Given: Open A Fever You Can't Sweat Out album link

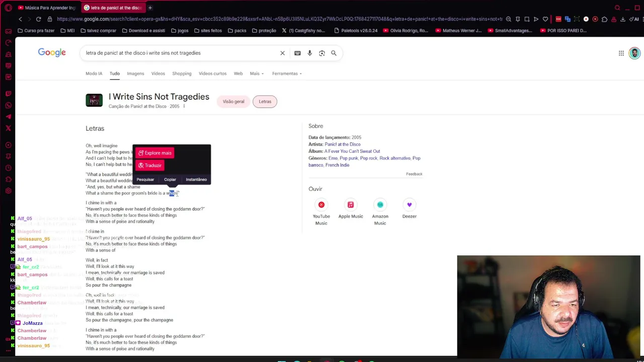Looking at the screenshot, I should (352, 151).
